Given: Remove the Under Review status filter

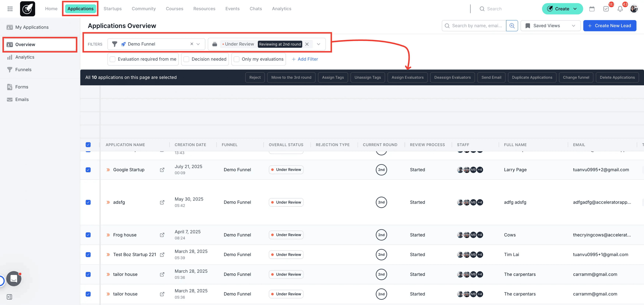Looking at the screenshot, I should (x=307, y=44).
